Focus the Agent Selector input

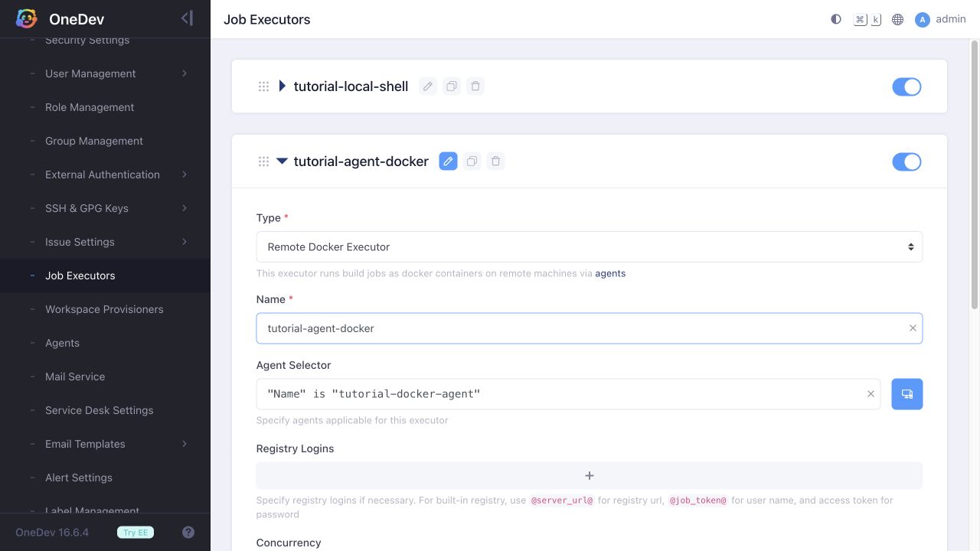tap(568, 394)
